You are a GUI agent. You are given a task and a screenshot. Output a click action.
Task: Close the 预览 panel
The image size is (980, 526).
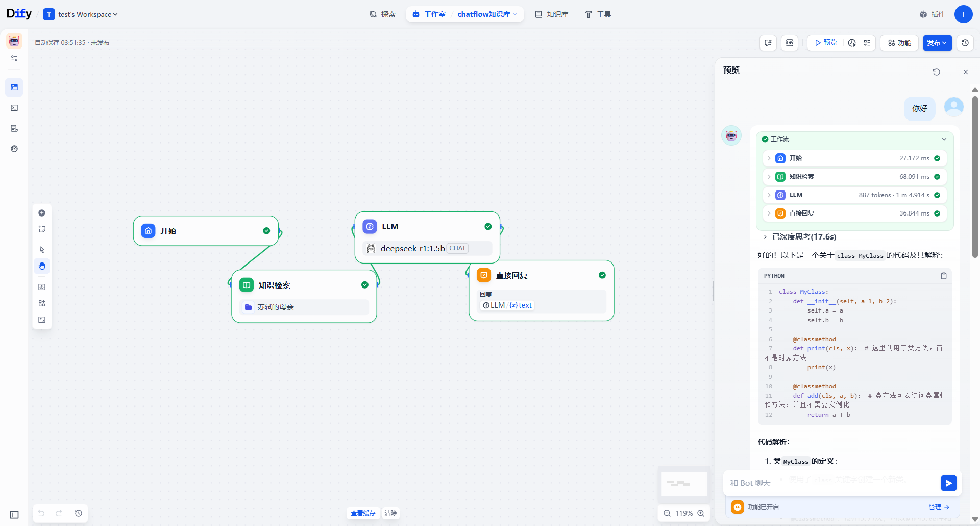(x=966, y=72)
